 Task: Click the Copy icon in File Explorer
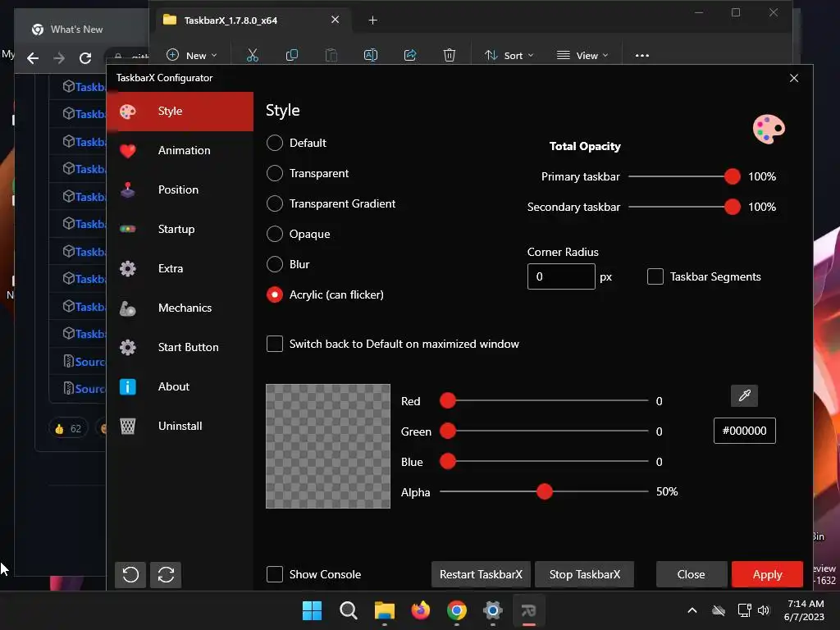(x=292, y=55)
